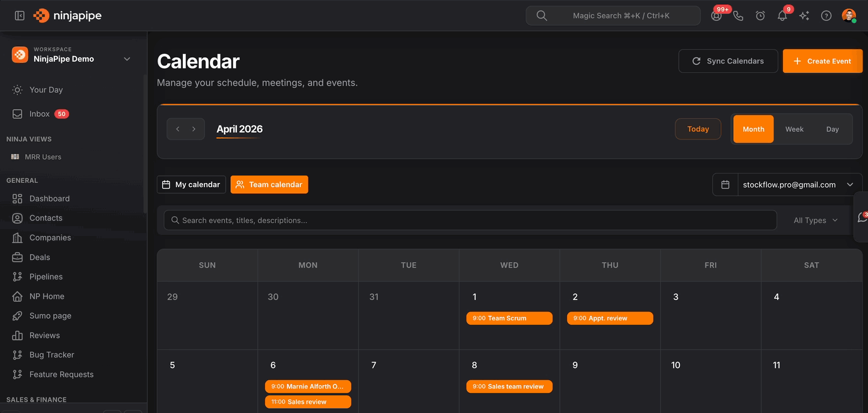Toggle the Team calendar view

pyautogui.click(x=269, y=185)
